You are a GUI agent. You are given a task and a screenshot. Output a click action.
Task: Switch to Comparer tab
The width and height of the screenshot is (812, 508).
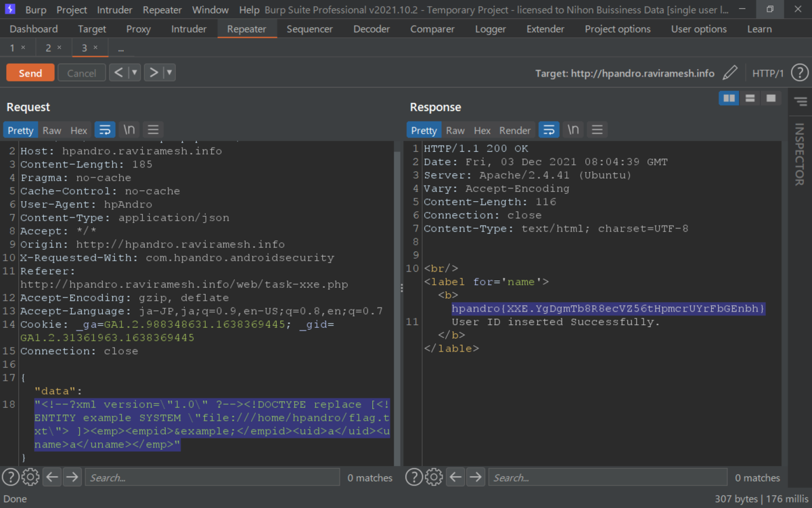pos(432,29)
